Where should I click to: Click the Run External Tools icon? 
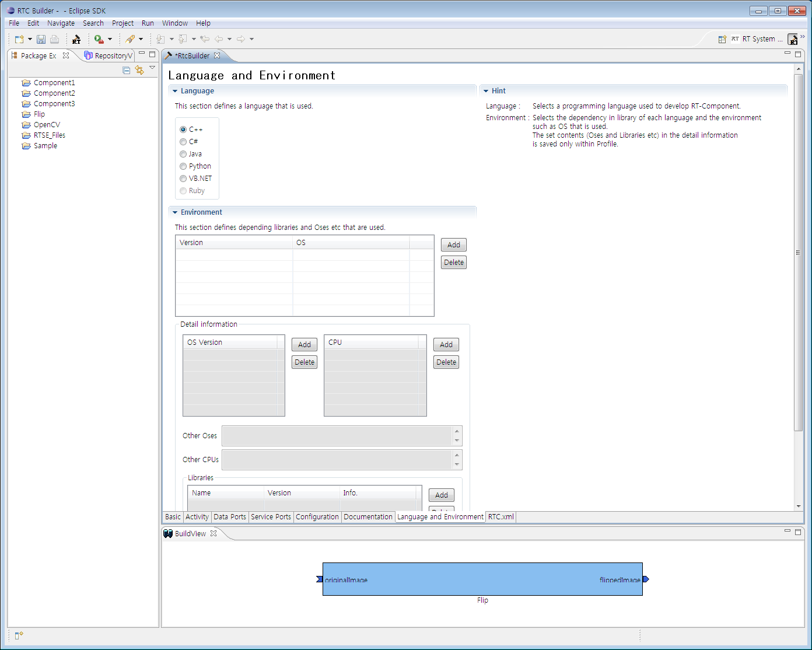(99, 39)
